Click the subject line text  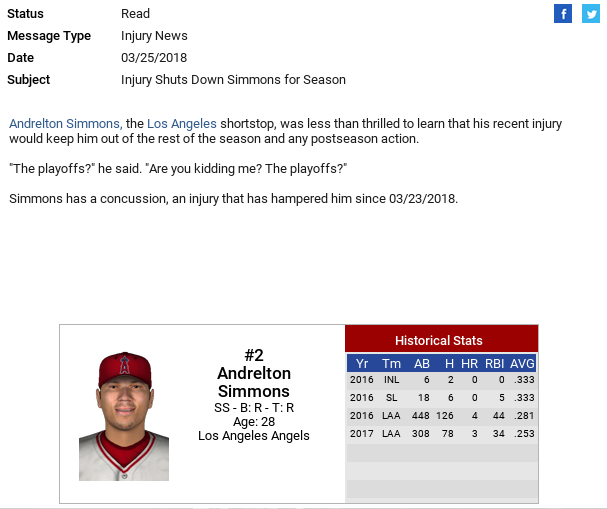coord(233,80)
